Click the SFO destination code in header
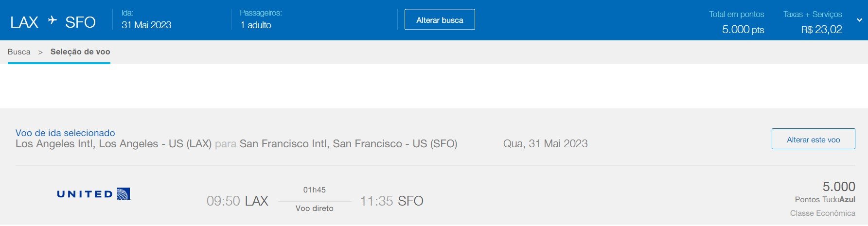Screen dimensions: 868x226 (x=80, y=22)
